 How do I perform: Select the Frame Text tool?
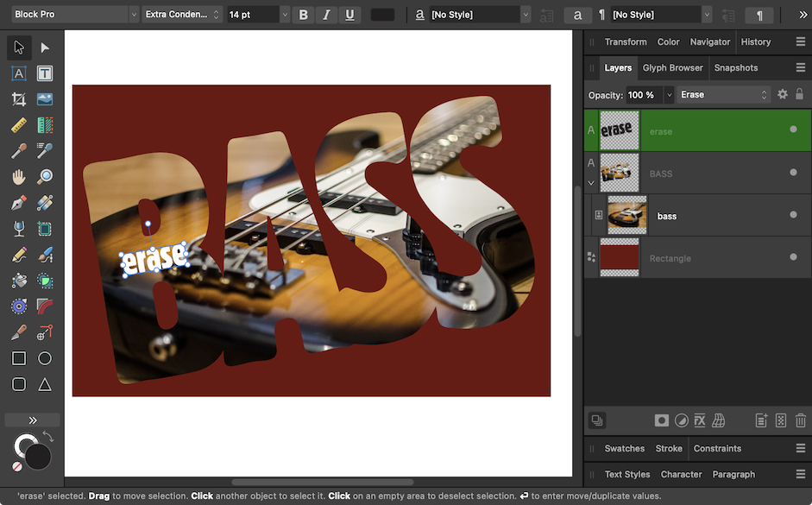coord(44,73)
